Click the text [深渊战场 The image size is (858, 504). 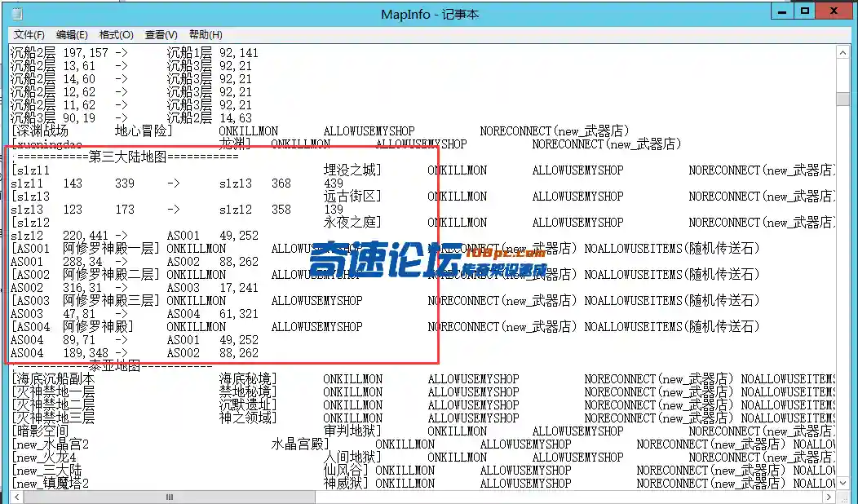point(40,131)
